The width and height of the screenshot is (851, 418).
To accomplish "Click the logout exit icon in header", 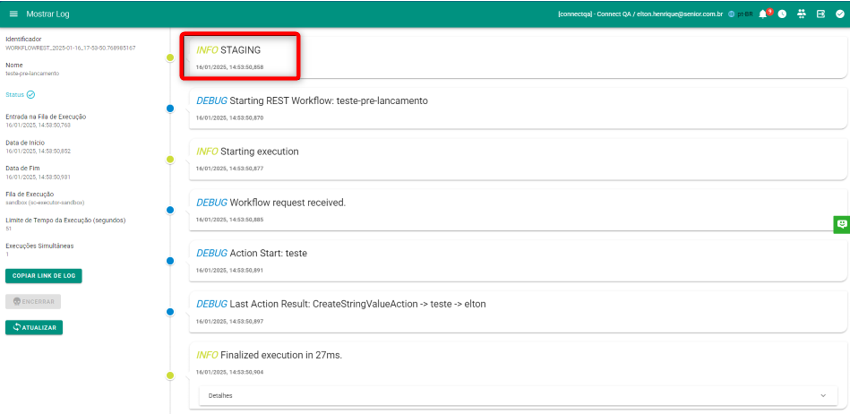I will click(821, 14).
